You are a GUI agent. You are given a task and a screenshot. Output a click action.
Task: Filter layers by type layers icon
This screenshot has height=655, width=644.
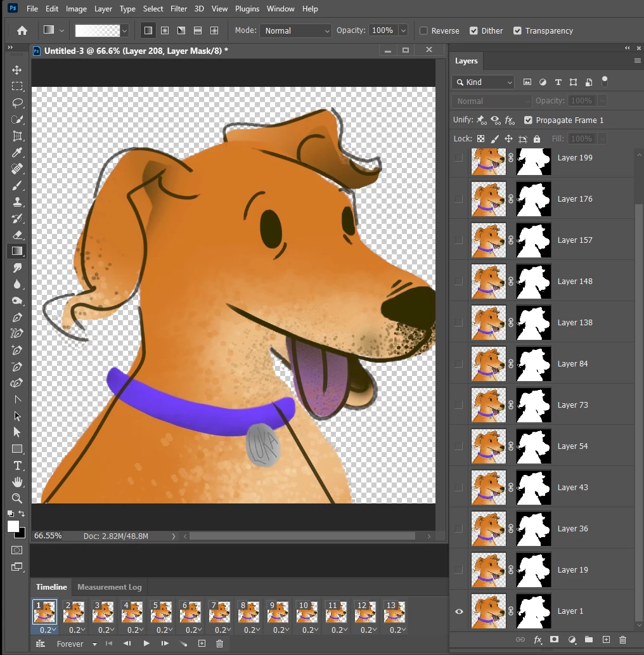pyautogui.click(x=558, y=82)
